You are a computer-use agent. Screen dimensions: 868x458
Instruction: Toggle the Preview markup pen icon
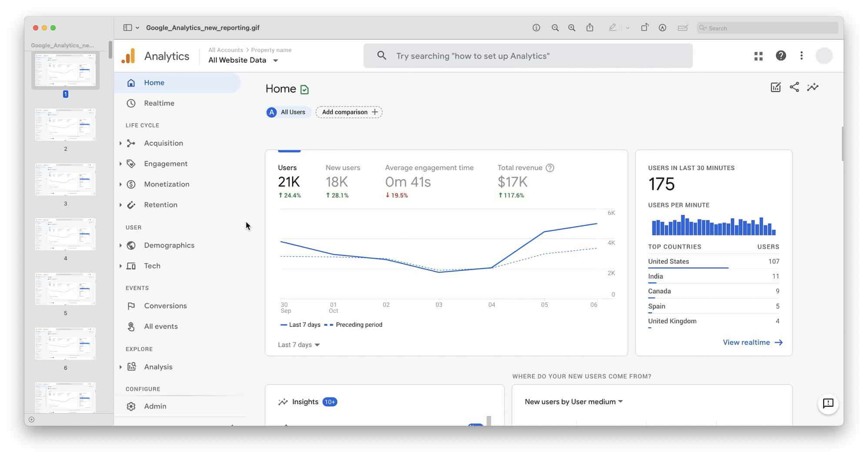(612, 27)
